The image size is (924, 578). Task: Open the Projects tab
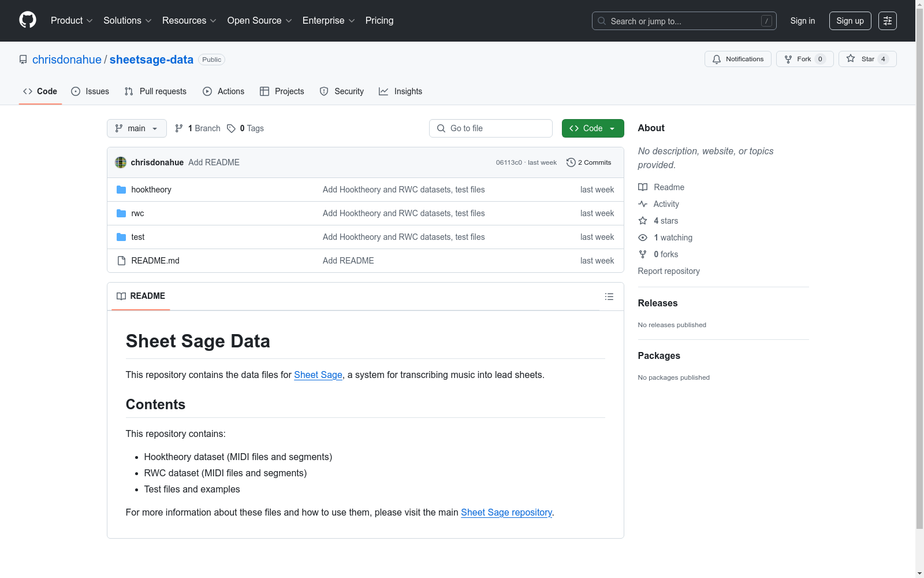coord(282,91)
